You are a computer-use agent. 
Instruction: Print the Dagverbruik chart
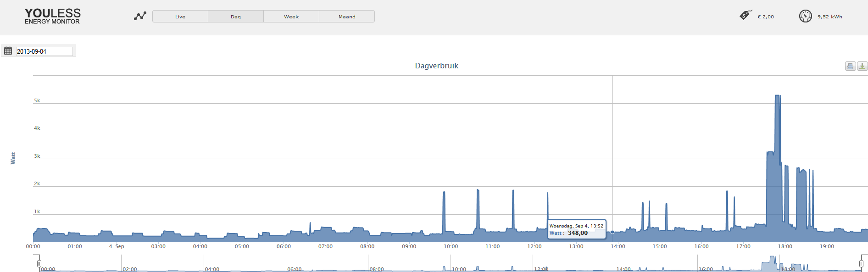[x=850, y=66]
